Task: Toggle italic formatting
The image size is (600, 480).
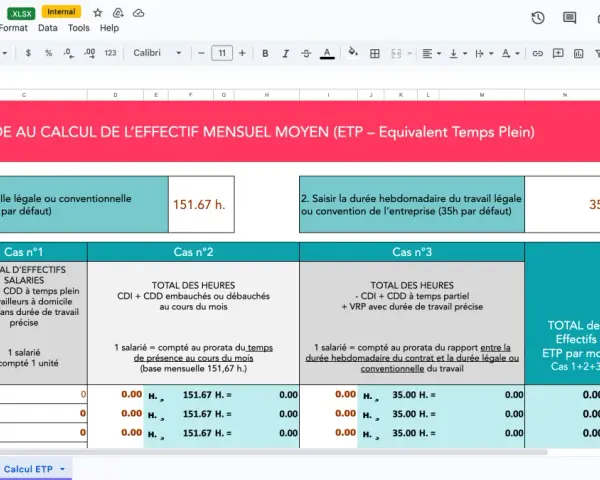Action: 285,53
